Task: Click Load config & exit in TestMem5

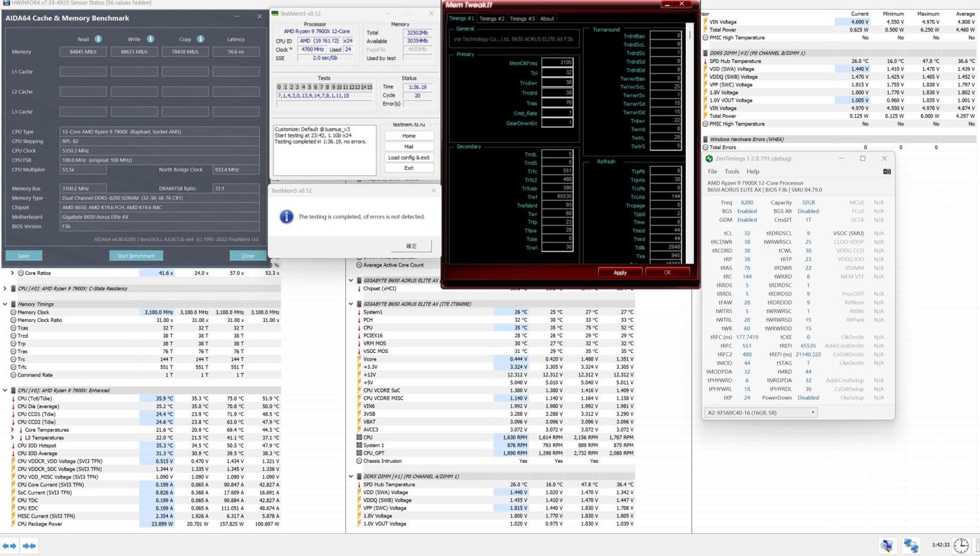Action: coord(409,157)
